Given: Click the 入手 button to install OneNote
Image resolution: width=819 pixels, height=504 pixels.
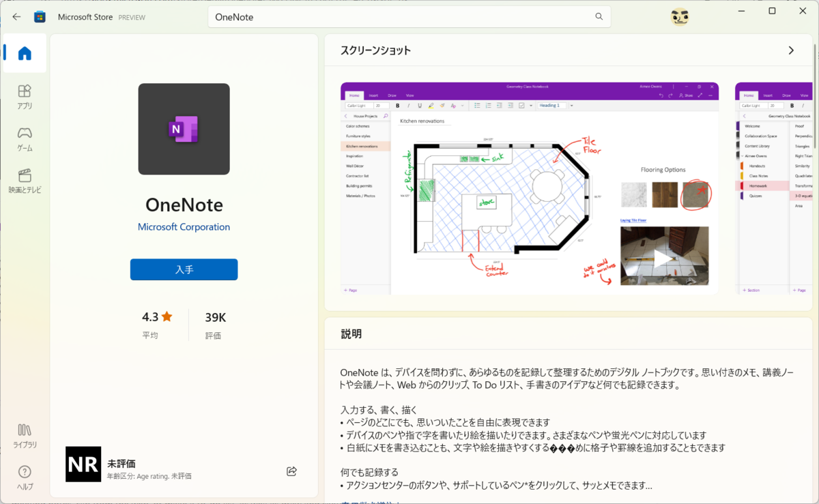Looking at the screenshot, I should pyautogui.click(x=184, y=269).
